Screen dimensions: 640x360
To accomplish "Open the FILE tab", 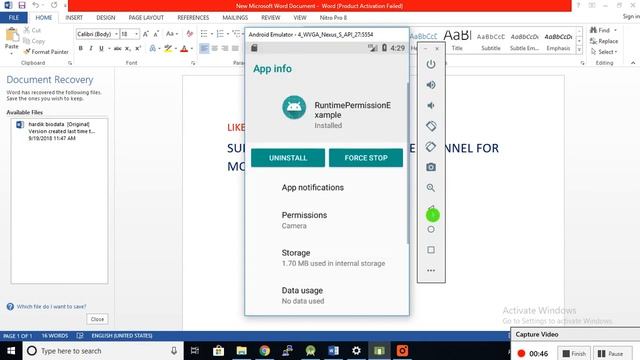I will 13,18.
